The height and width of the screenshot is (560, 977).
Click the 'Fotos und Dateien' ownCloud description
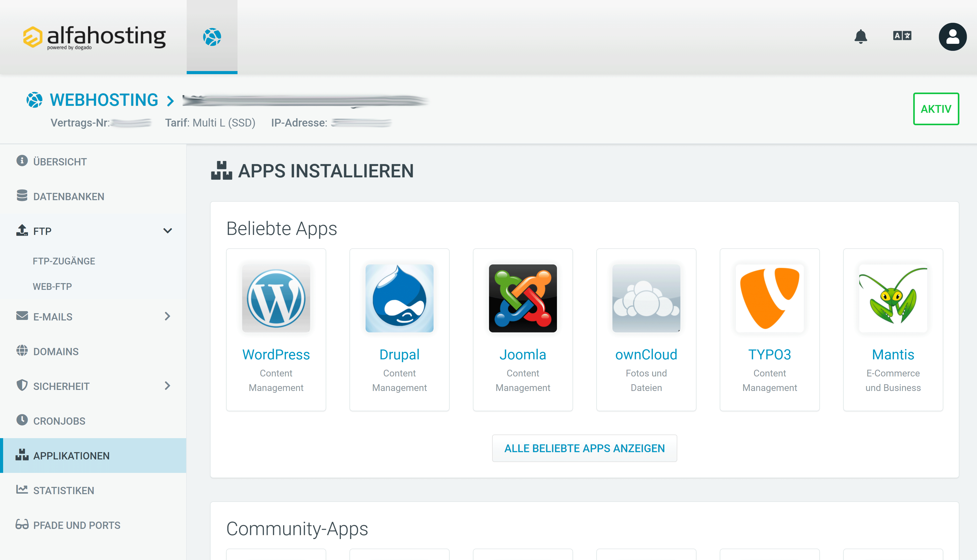tap(646, 380)
